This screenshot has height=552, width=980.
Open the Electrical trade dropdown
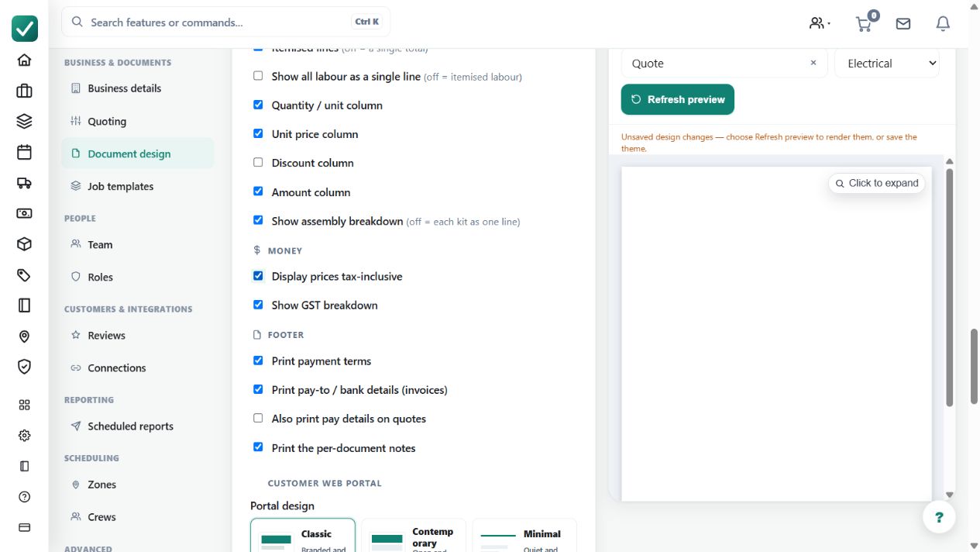(x=887, y=63)
